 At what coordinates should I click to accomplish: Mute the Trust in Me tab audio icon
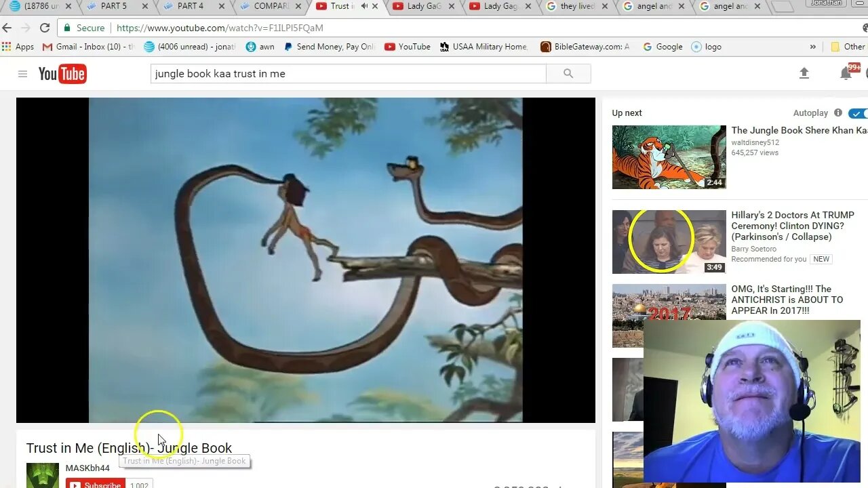coord(364,6)
